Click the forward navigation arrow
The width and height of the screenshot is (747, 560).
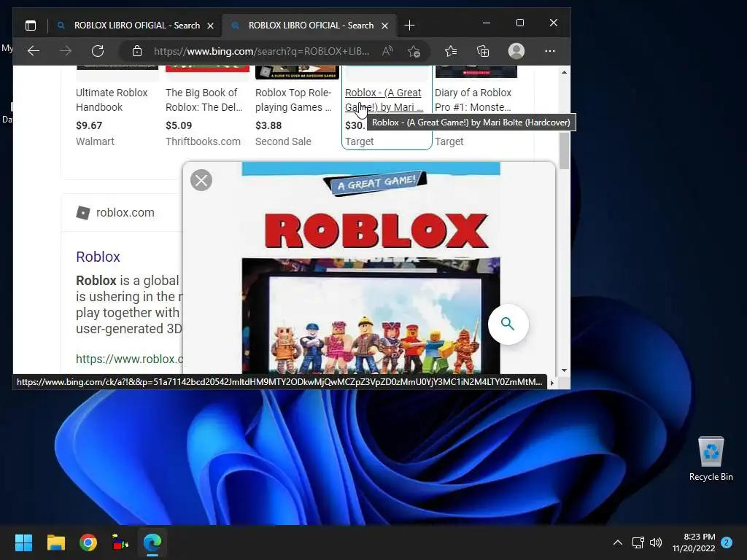(x=66, y=51)
